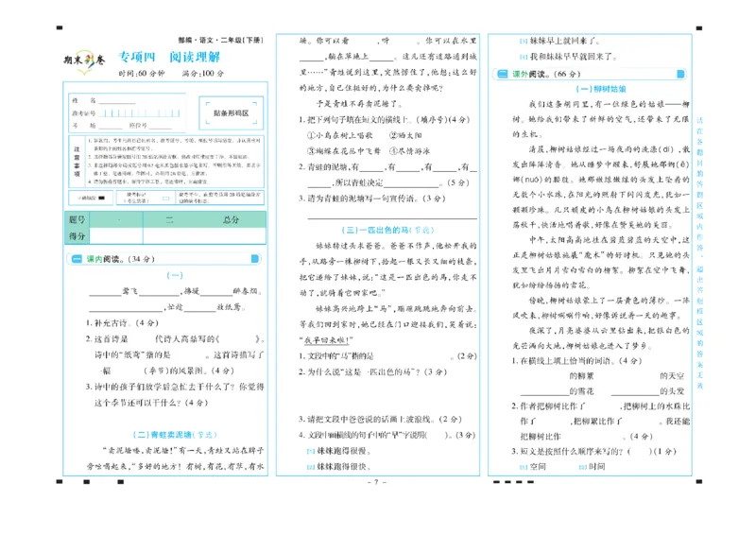The width and height of the screenshot is (756, 535).
Task: Click the 贴条形码区 barcode box
Action: pos(231,112)
